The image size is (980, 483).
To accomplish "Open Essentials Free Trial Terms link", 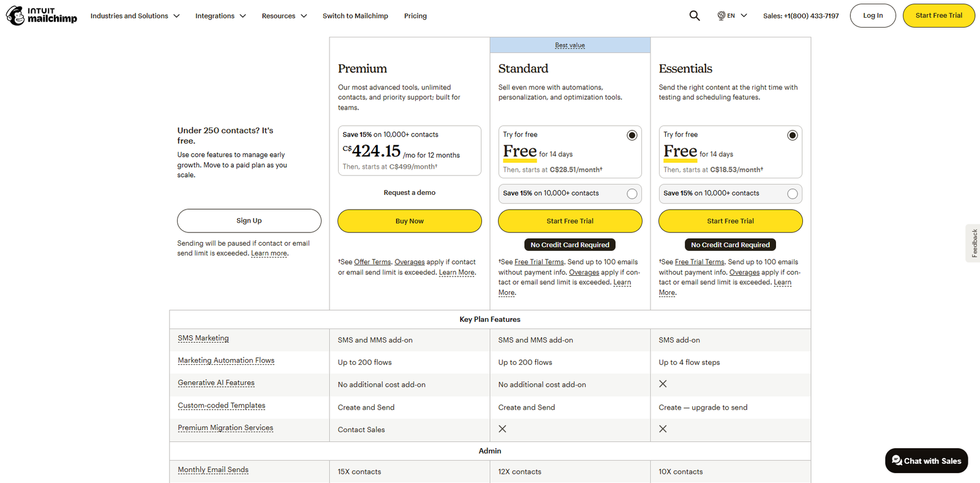I will [699, 262].
